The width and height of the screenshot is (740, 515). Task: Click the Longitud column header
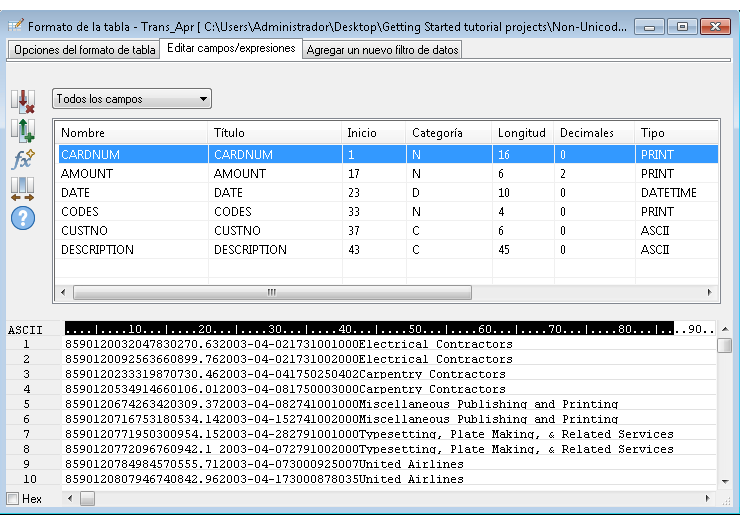tap(521, 133)
